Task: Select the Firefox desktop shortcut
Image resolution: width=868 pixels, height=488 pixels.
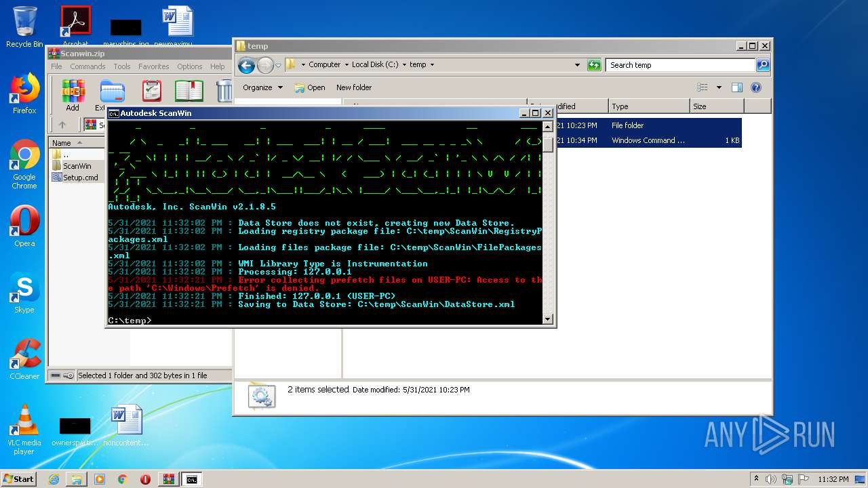Action: (24, 94)
